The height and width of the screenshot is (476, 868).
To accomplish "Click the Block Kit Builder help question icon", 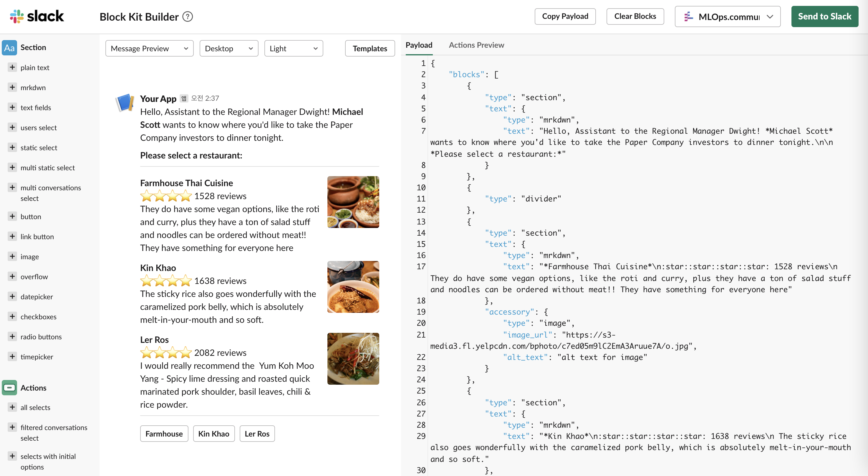I will 188,16.
